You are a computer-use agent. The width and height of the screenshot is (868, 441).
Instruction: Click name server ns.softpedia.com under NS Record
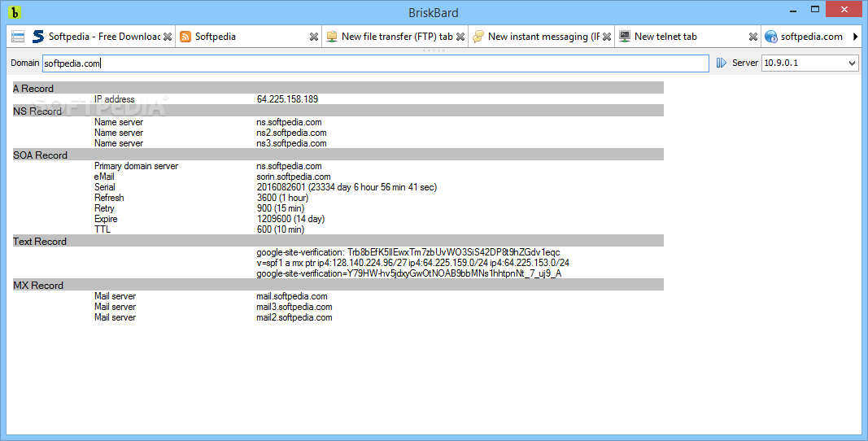tap(289, 122)
